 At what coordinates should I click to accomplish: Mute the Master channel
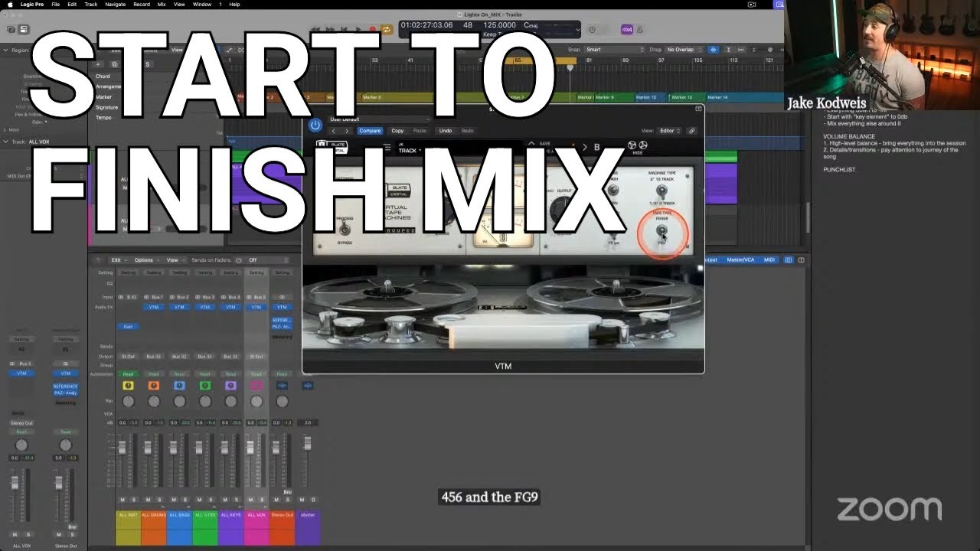302,500
